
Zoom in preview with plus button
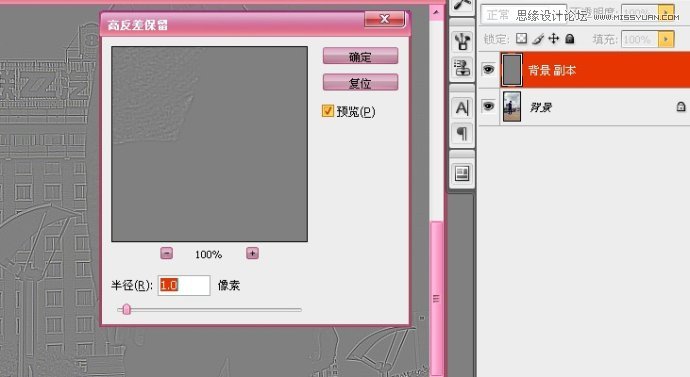(252, 253)
